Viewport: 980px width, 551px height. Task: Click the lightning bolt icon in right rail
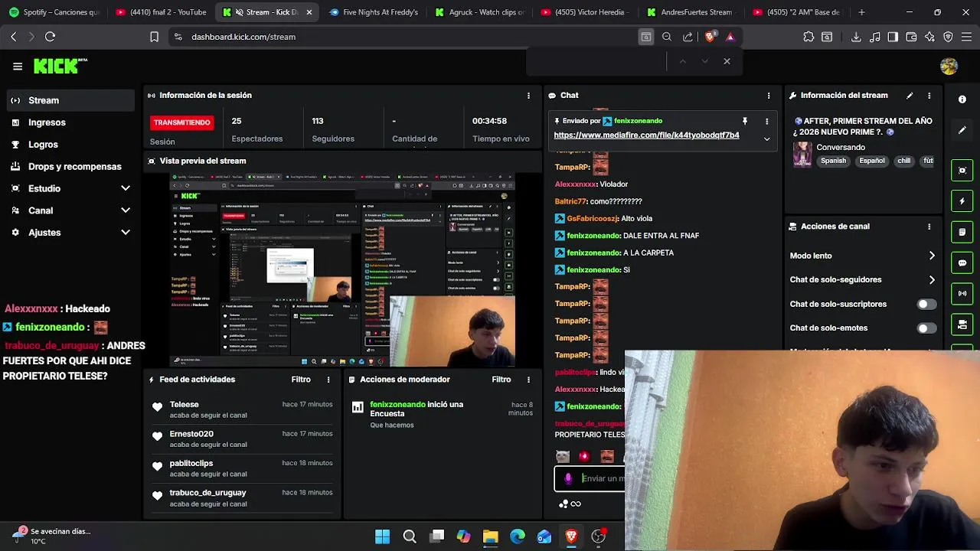pos(962,201)
